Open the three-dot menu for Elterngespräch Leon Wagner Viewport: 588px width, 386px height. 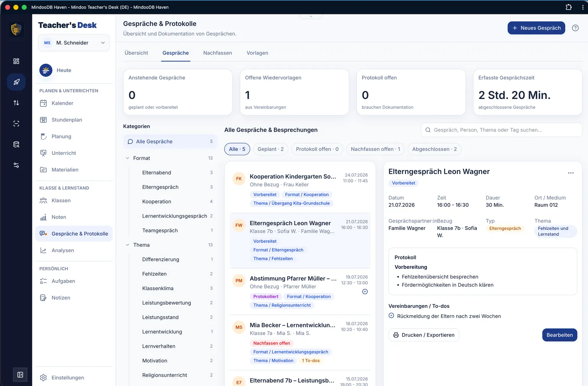click(571, 173)
